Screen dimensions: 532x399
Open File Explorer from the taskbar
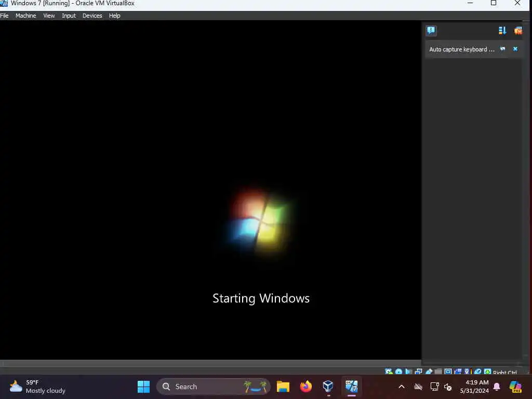[283, 387]
